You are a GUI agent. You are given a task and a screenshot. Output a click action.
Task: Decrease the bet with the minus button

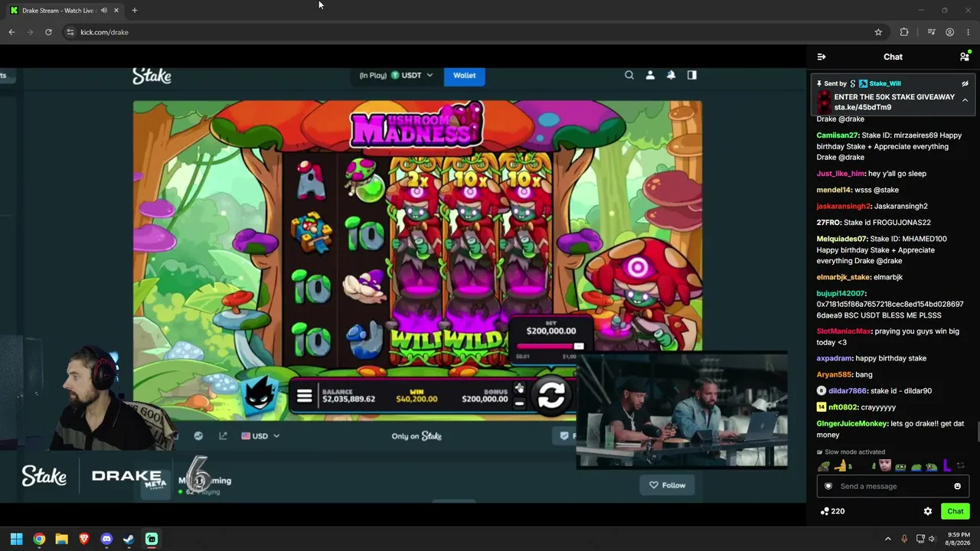(519, 403)
